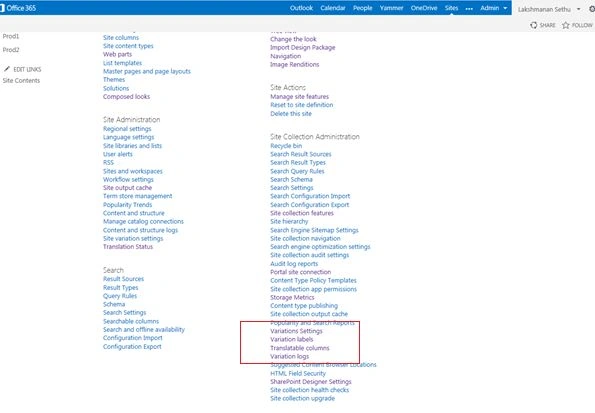Open Image Renditions link
The height and width of the screenshot is (413, 595).
pyautogui.click(x=295, y=65)
